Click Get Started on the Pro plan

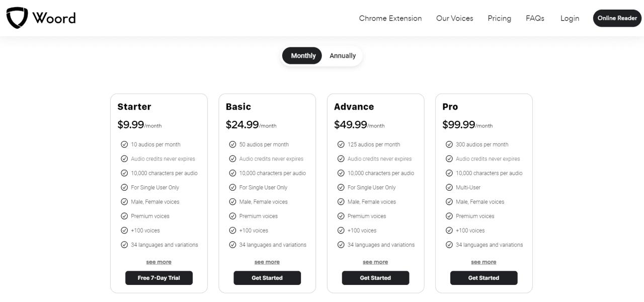(x=484, y=278)
